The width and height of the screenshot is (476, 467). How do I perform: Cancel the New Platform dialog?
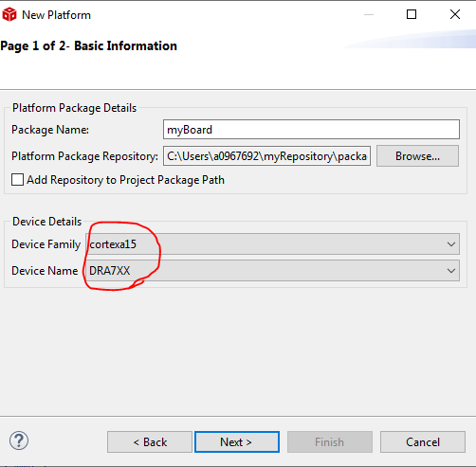click(423, 442)
